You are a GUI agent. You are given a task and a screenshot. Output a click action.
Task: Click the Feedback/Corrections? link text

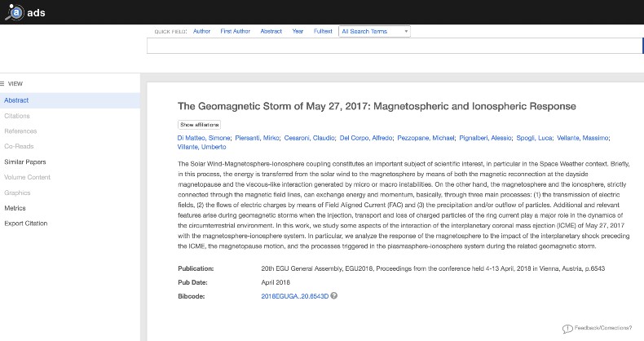[x=603, y=328]
